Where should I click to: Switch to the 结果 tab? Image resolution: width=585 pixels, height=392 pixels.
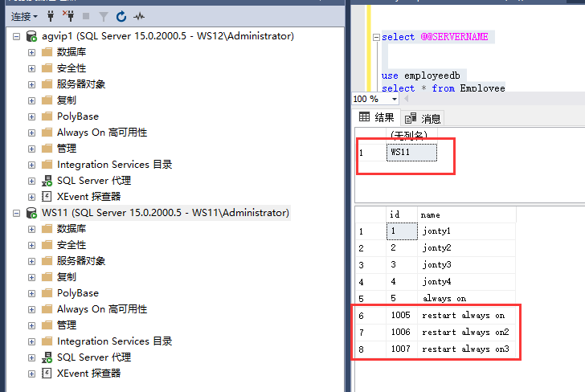[376, 117]
